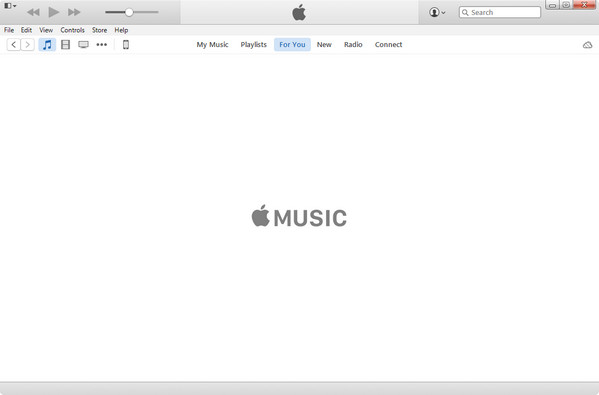The height and width of the screenshot is (395, 599).
Task: Click the volume slider knob
Action: pyautogui.click(x=129, y=12)
